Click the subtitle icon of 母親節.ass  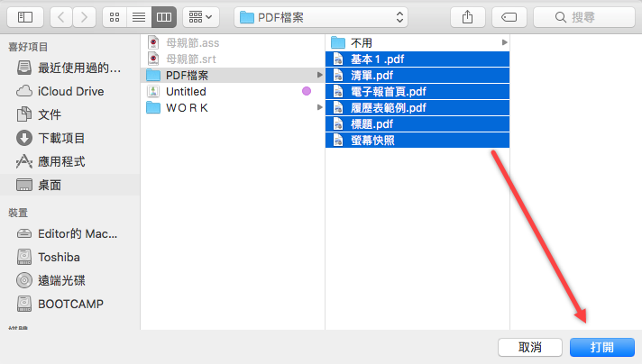(153, 42)
